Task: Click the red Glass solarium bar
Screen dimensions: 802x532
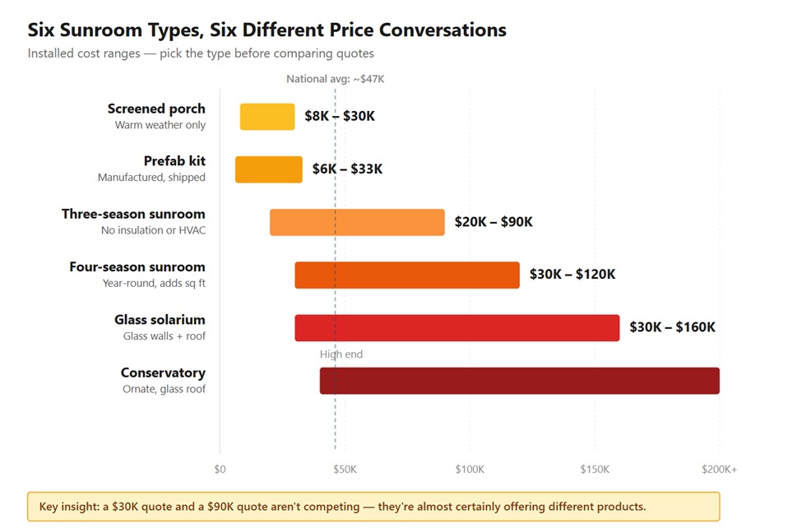Action: pos(457,327)
